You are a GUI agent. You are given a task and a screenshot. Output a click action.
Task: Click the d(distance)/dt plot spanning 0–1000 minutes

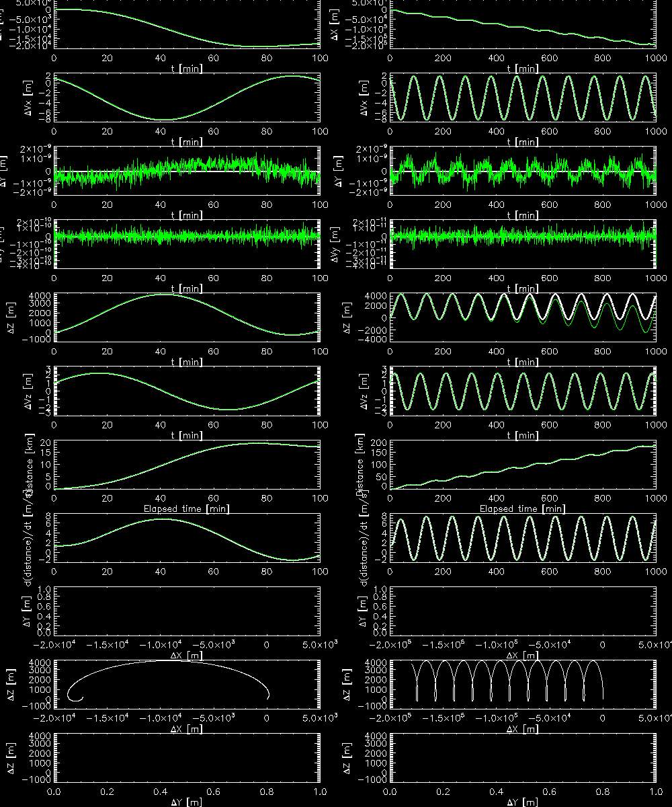[x=522, y=538]
